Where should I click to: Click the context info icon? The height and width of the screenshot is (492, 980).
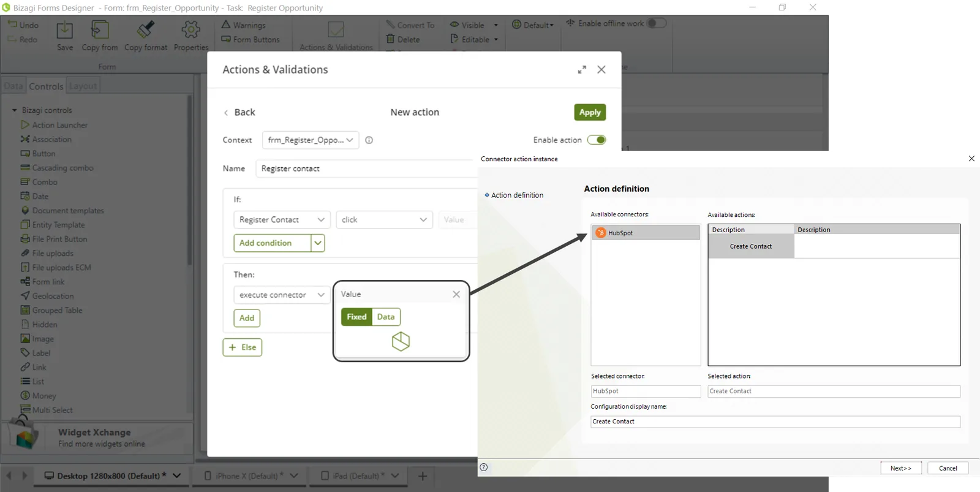(x=369, y=140)
